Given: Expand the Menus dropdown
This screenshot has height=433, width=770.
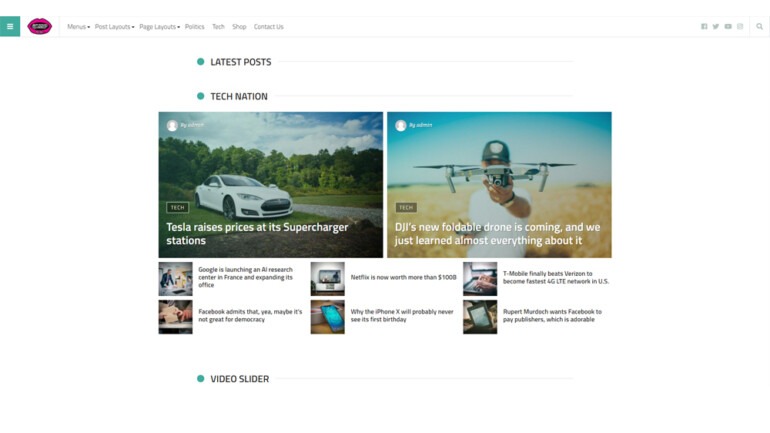Looking at the screenshot, I should coord(78,27).
